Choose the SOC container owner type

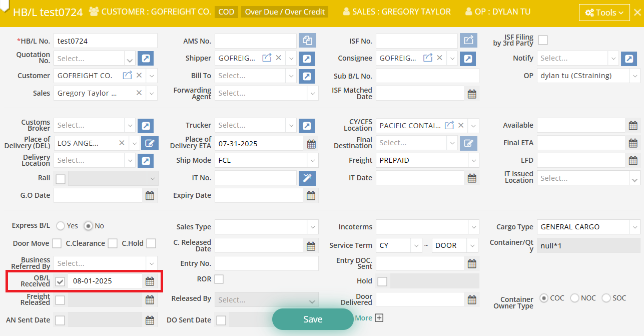(x=606, y=298)
